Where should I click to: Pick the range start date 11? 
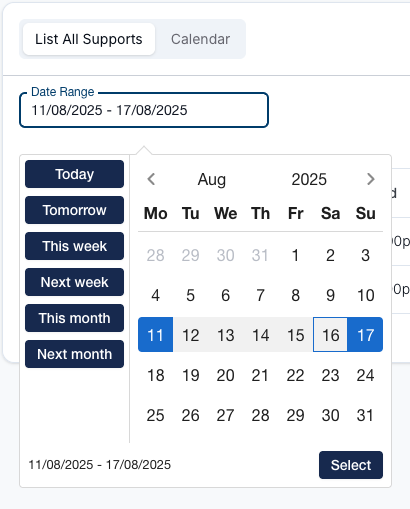click(x=155, y=335)
